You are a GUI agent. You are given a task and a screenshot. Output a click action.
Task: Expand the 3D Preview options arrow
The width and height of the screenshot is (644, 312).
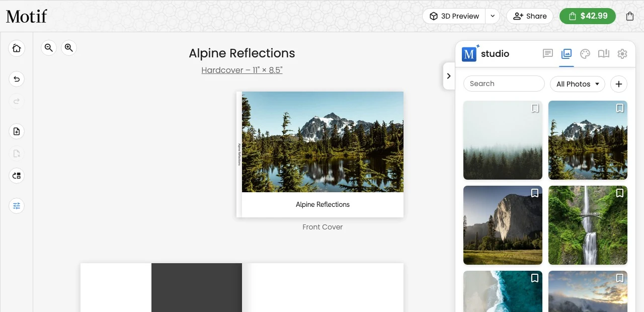point(493,16)
